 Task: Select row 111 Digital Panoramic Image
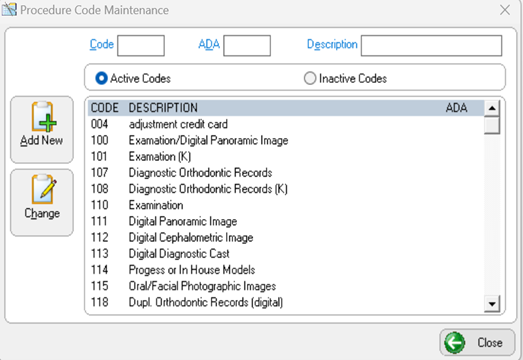[286, 221]
